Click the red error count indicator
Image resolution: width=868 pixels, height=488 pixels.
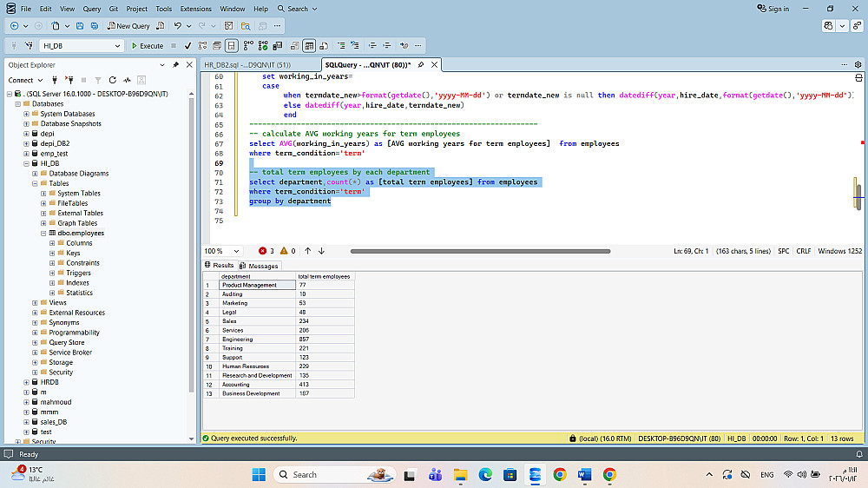tap(266, 251)
